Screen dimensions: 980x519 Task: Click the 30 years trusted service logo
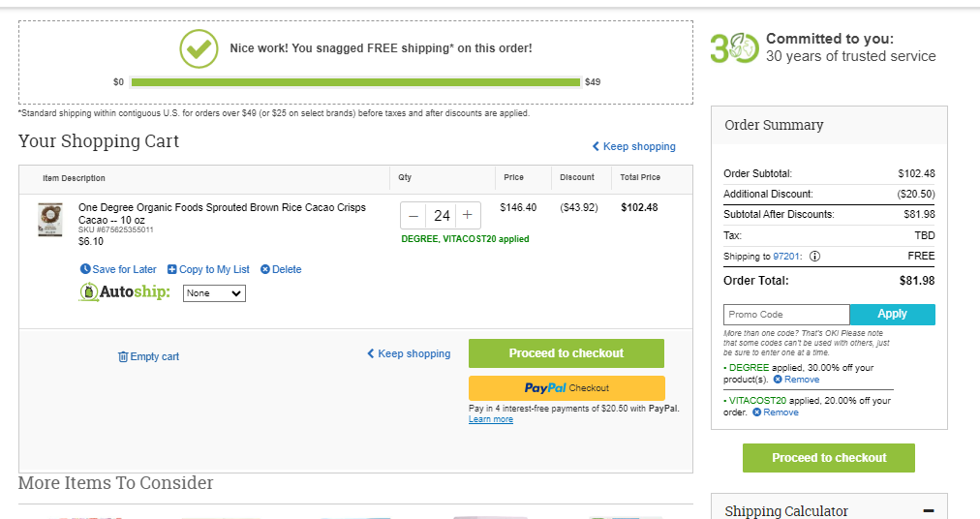pyautogui.click(x=734, y=48)
